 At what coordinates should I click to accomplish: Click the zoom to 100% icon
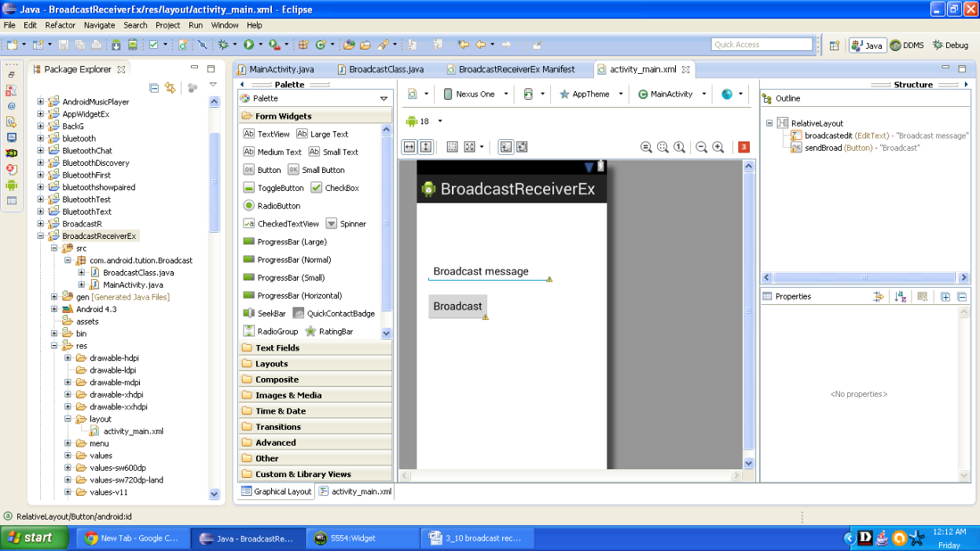point(679,147)
